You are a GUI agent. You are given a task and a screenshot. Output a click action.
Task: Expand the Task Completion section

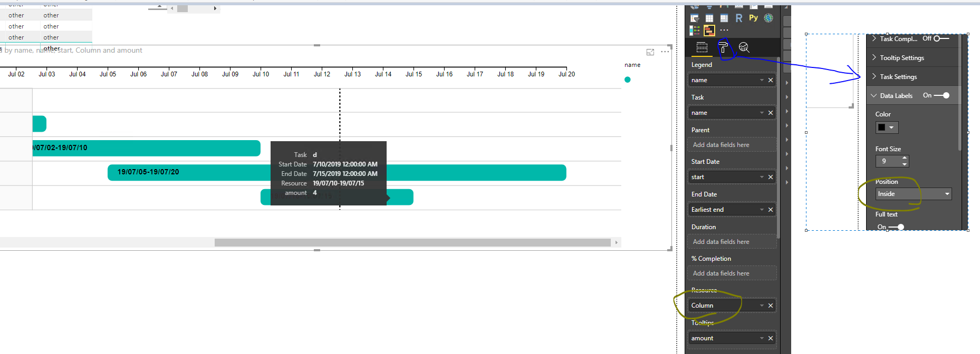[x=874, y=38]
